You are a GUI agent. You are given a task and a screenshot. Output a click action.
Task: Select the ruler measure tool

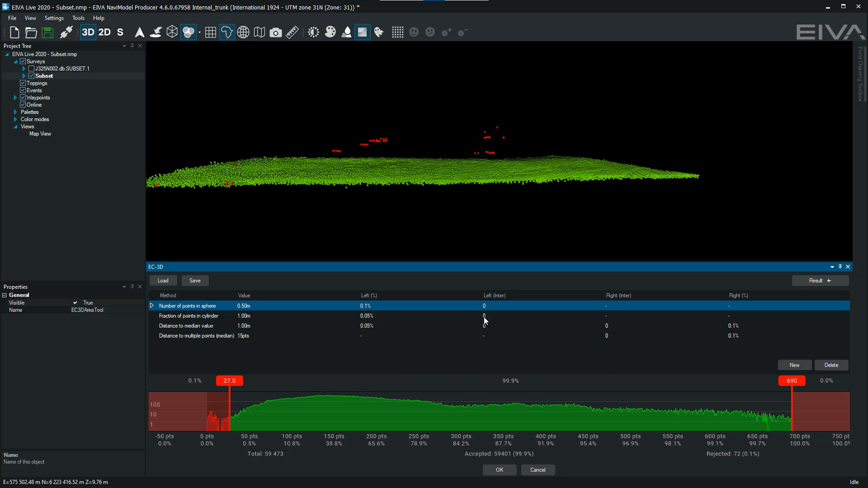coord(292,33)
